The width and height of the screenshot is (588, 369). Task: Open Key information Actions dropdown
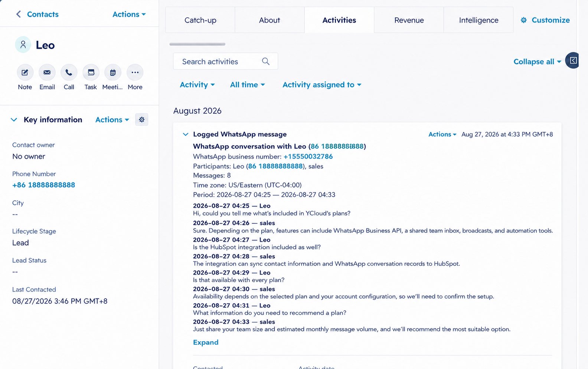coord(112,120)
